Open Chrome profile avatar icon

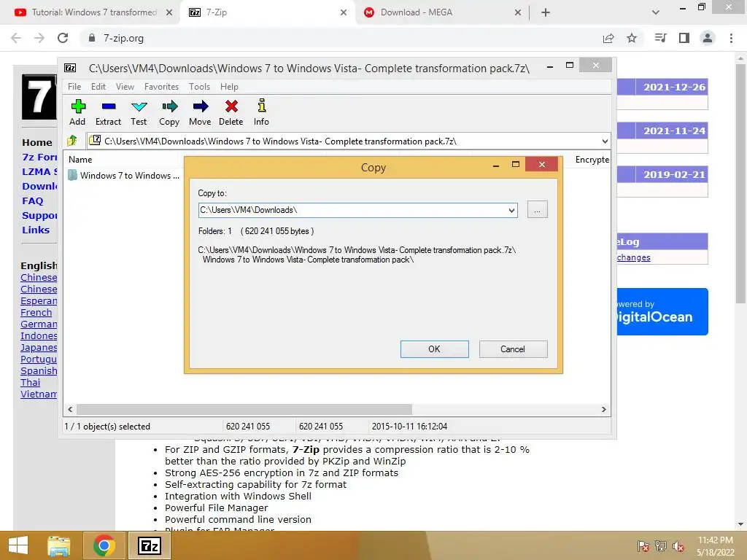click(x=708, y=38)
